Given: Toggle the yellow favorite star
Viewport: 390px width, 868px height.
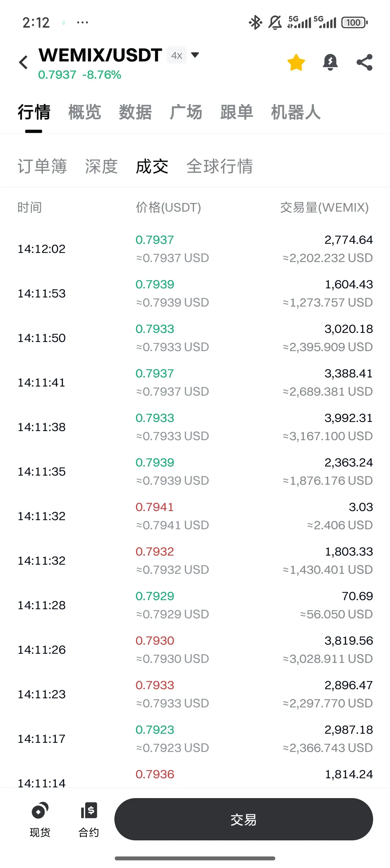Looking at the screenshot, I should pos(296,62).
